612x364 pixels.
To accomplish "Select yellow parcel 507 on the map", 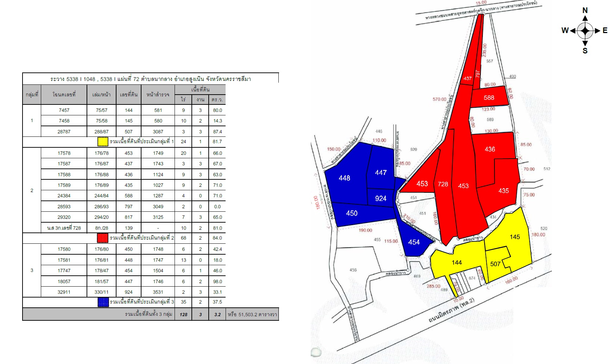I will [x=497, y=264].
